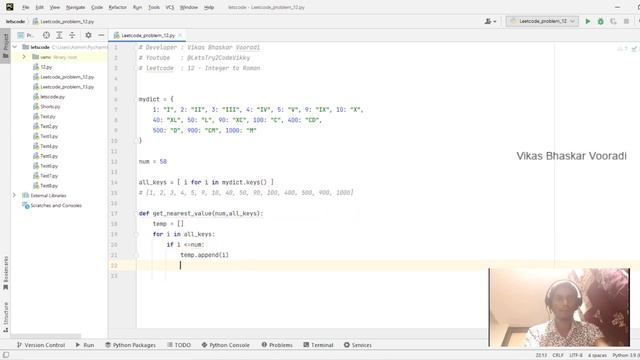Open the View menu
This screenshot has height=360, width=640.
point(54,7)
